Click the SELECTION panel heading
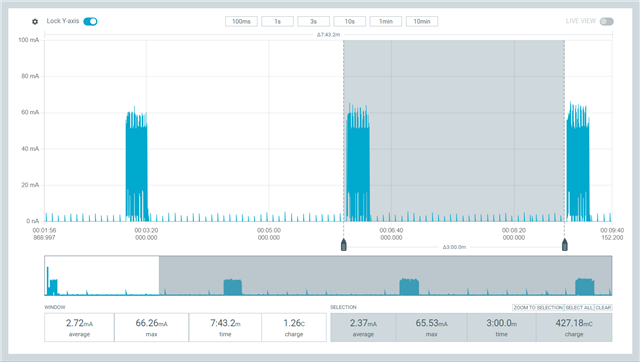This screenshot has height=362, width=640. pos(343,307)
